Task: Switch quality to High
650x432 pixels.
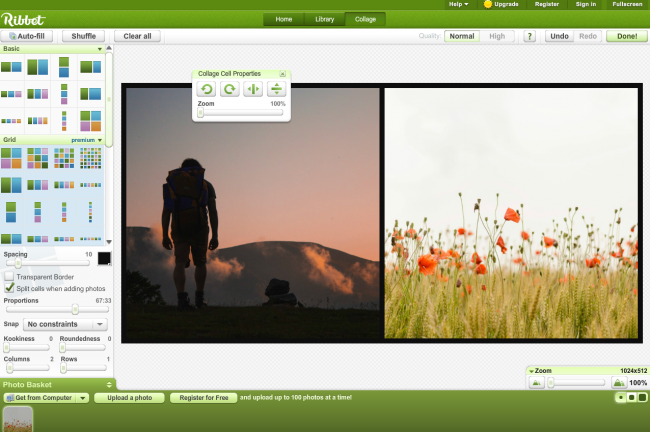Action: pos(497,36)
